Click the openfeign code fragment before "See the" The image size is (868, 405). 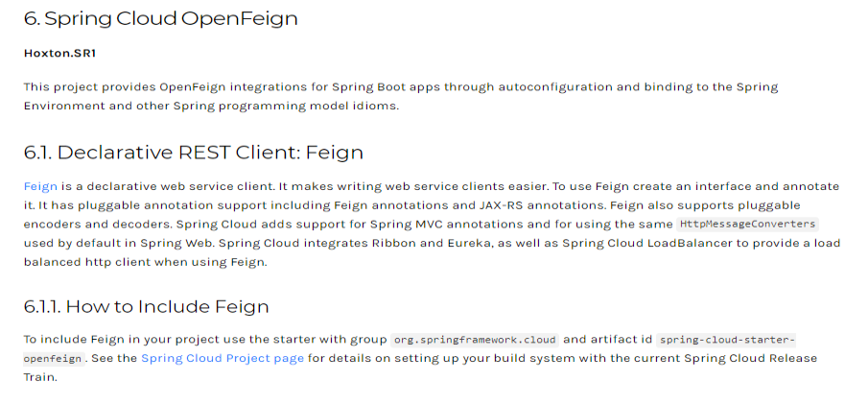[54, 358]
